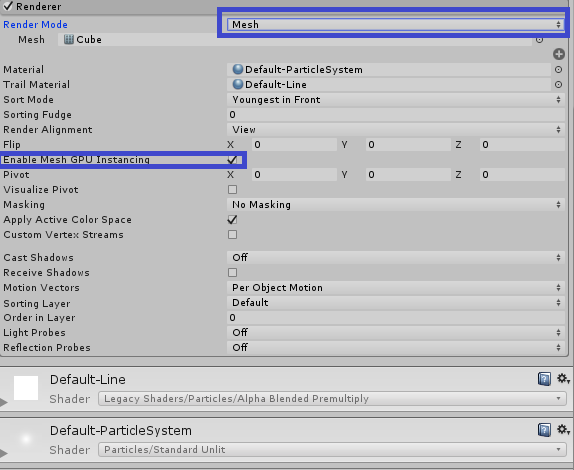Click the Default-ParticleSystem material field
Image resolution: width=574 pixels, height=470 pixels.
point(389,70)
